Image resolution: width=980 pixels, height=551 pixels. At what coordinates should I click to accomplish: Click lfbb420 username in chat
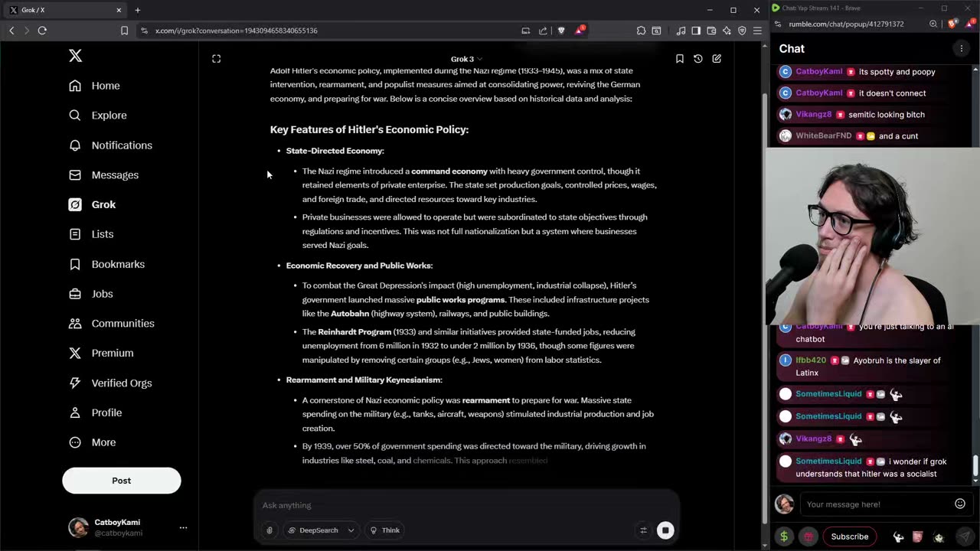pos(811,360)
